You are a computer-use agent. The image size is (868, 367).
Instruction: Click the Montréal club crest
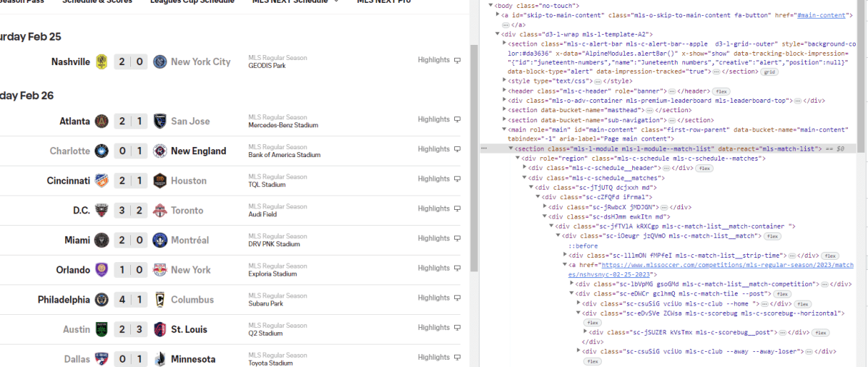[160, 240]
